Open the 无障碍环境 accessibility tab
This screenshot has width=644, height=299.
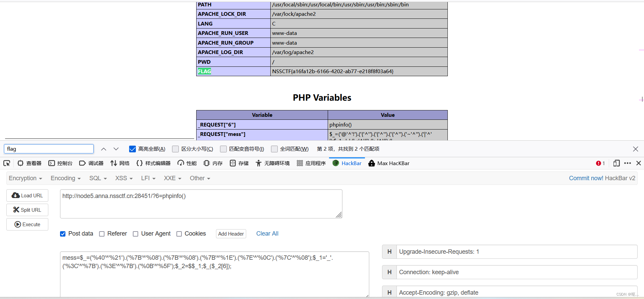pos(273,163)
